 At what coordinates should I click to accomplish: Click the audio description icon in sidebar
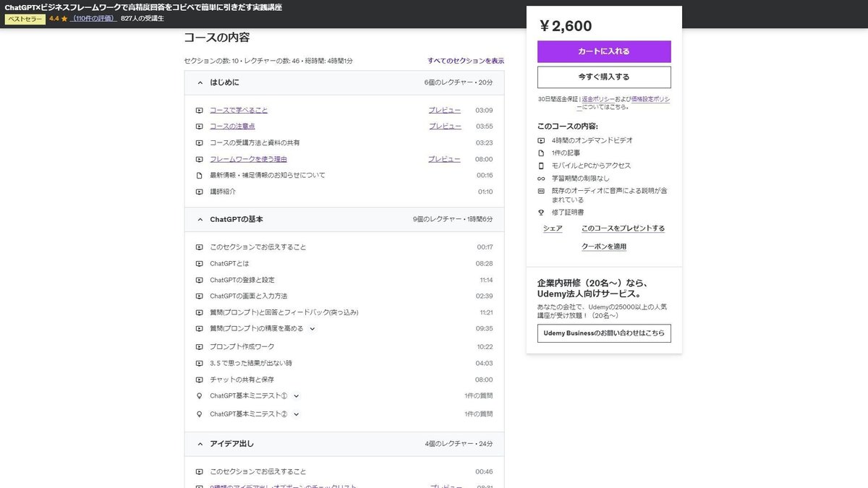541,191
